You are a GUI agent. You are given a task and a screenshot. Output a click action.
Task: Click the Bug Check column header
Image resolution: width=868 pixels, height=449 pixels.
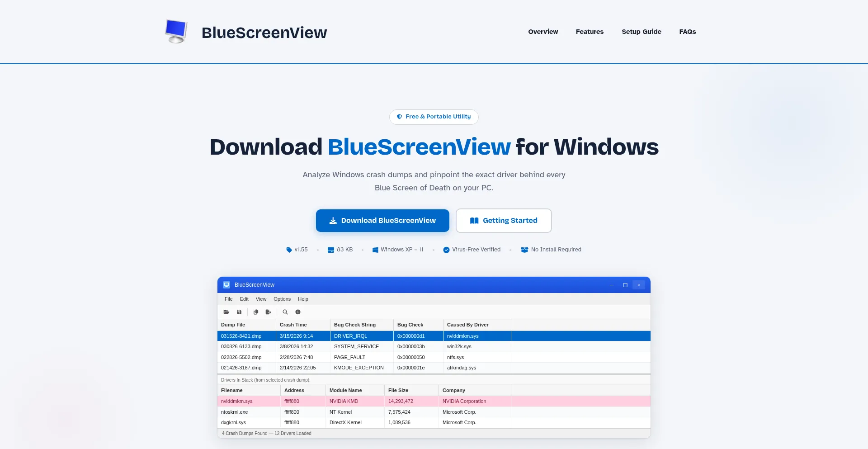(x=418, y=325)
